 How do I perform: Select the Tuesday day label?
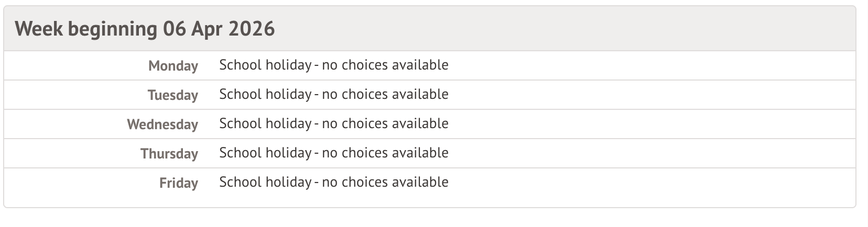coord(172,95)
